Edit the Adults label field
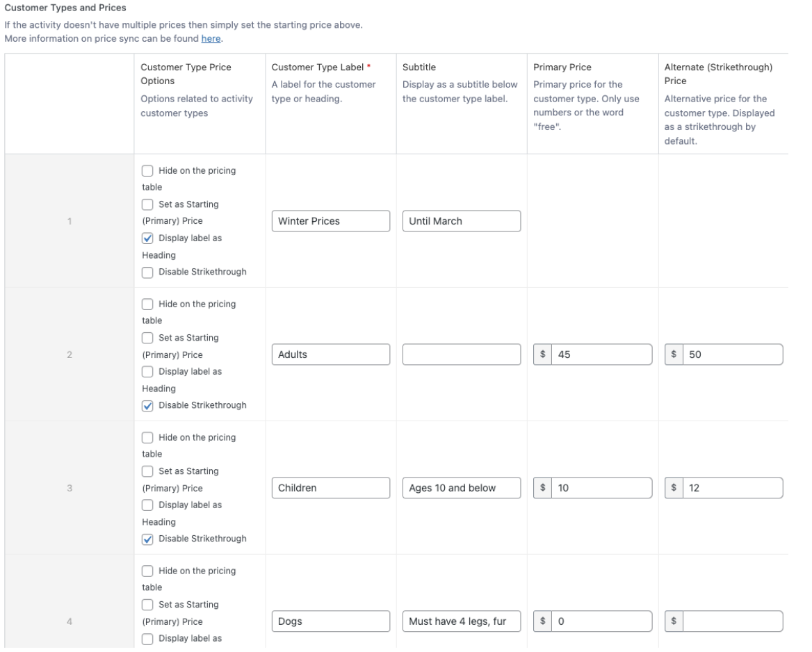812x652 pixels. click(x=331, y=354)
